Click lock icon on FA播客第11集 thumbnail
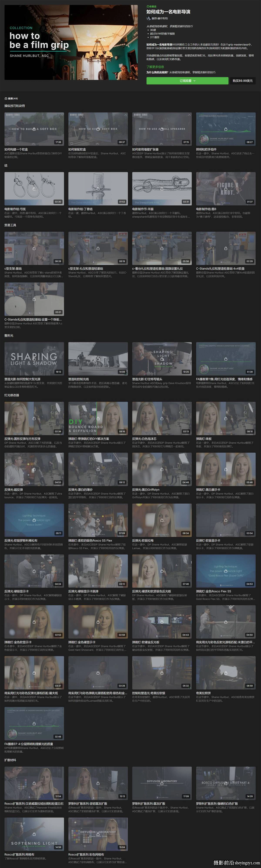261x868 pixels. 226,359
